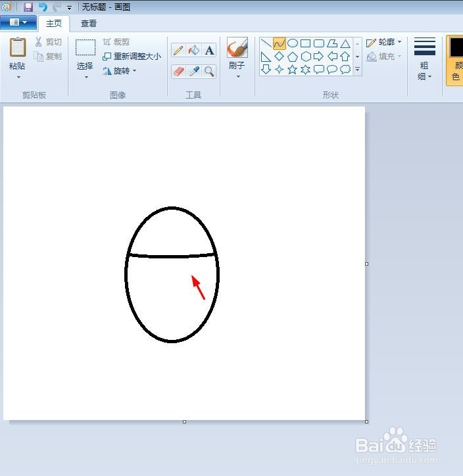Switch to the View (查看) tab
The image size is (463, 476).
click(89, 24)
